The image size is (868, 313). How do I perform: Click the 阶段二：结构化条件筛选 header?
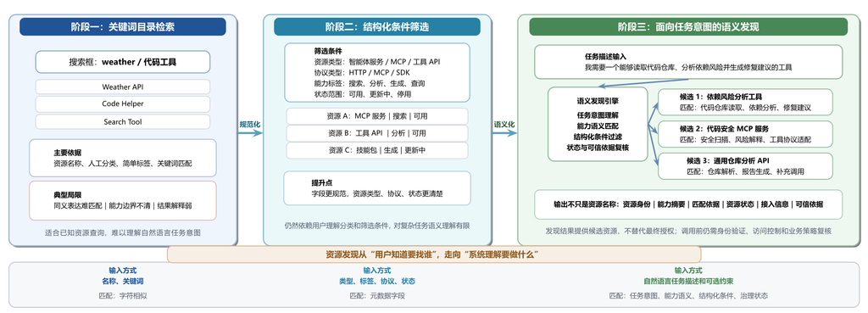coord(377,26)
